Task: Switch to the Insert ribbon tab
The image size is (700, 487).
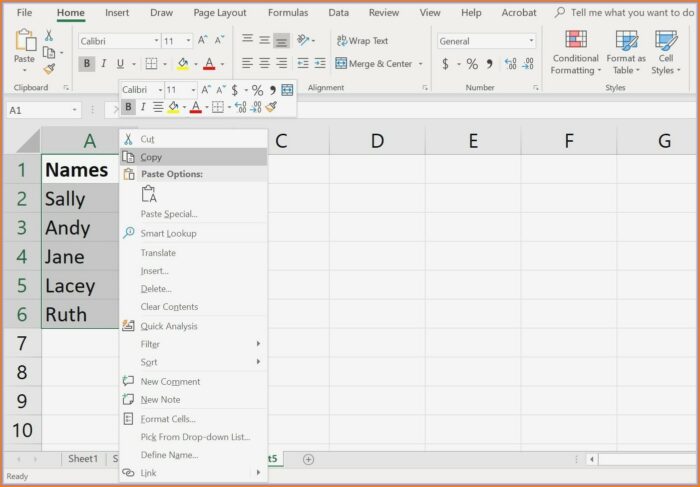Action: pyautogui.click(x=117, y=12)
